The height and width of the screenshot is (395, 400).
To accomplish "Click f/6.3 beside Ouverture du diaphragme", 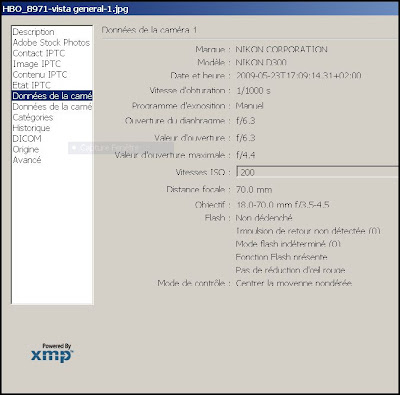I will click(x=245, y=120).
